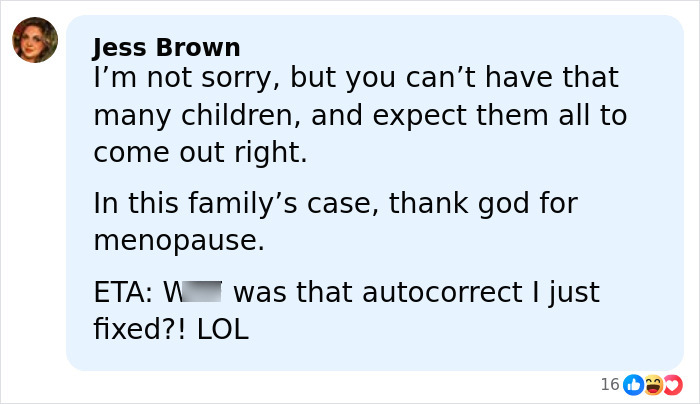
Task: Click the reaction count number 16
Action: 609,384
